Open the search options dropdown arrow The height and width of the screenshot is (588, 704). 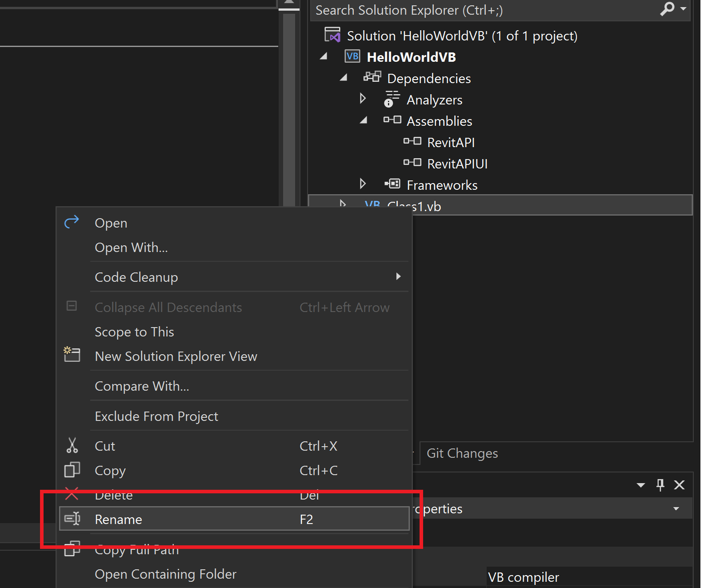click(x=683, y=8)
